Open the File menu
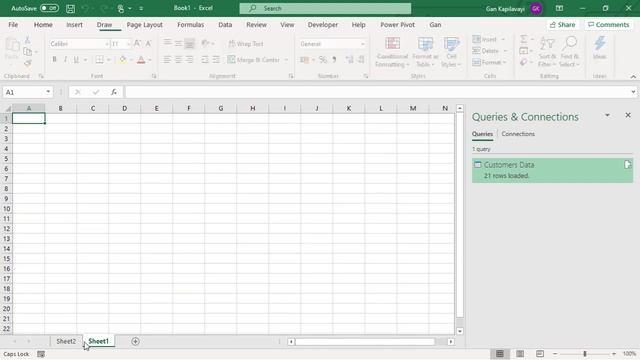 13,24
